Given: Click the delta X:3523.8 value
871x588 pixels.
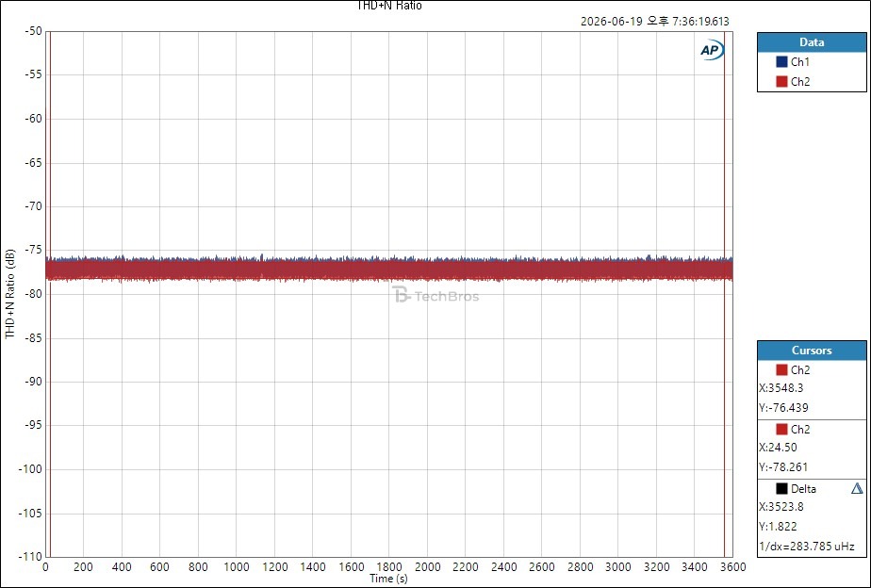Looking at the screenshot, I should point(781,507).
